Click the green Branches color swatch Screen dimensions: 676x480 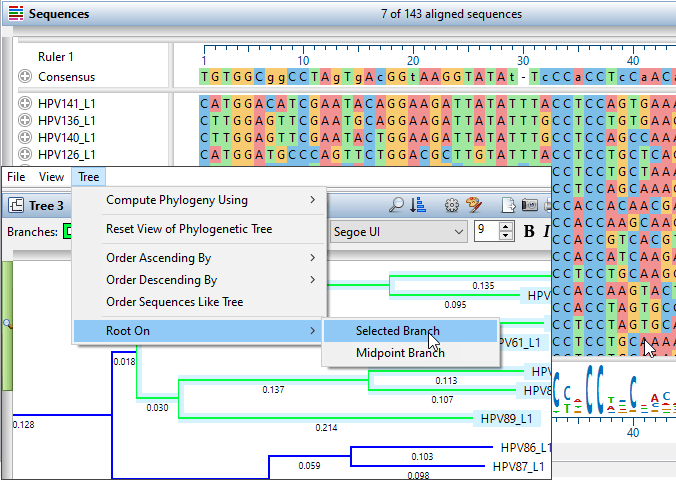point(67,232)
